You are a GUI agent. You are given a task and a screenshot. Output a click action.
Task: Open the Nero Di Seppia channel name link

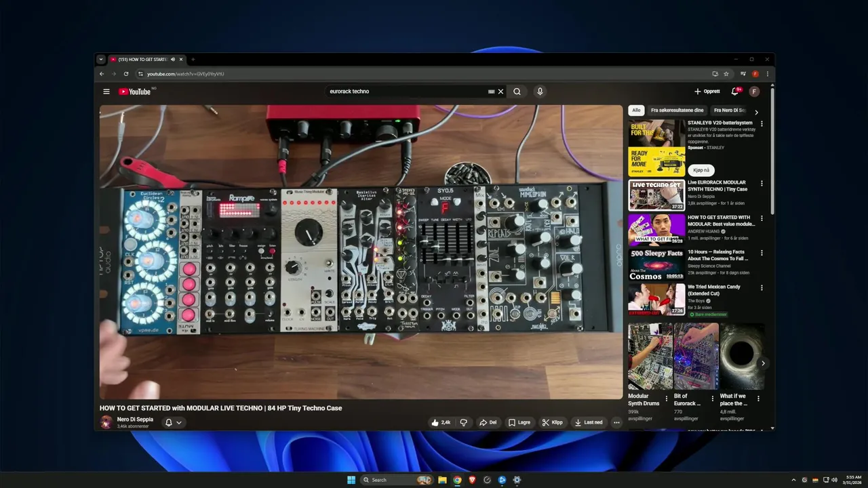pyautogui.click(x=135, y=420)
